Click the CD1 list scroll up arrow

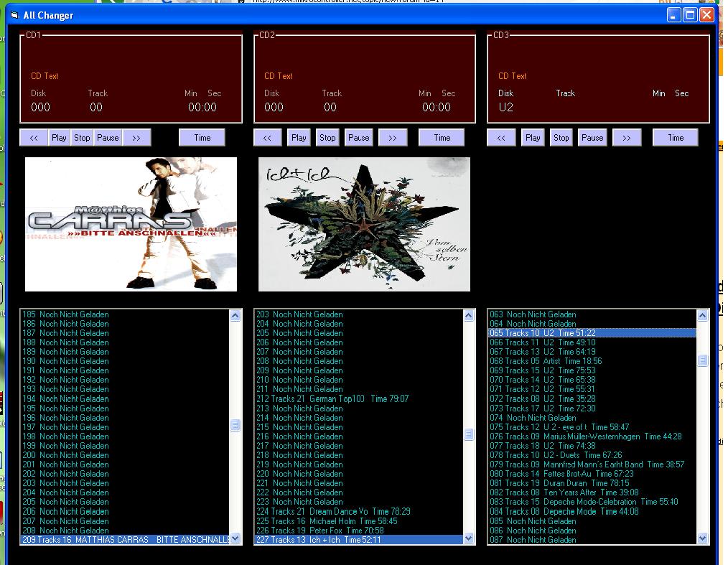(235, 316)
